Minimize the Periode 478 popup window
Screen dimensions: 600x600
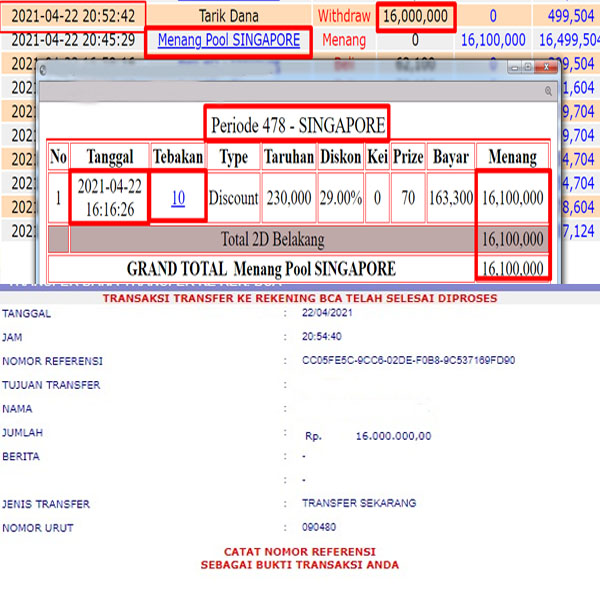(x=514, y=67)
